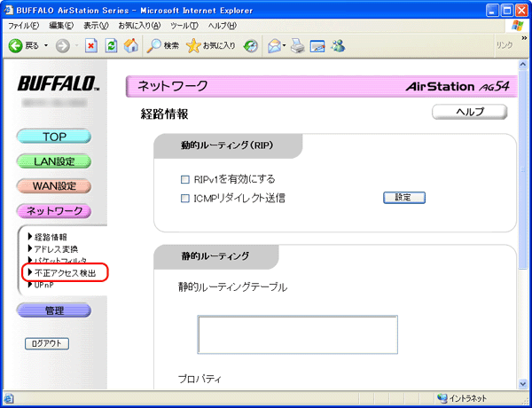Click the Stop loading icon
Image resolution: width=532 pixels, height=408 pixels.
[91, 45]
